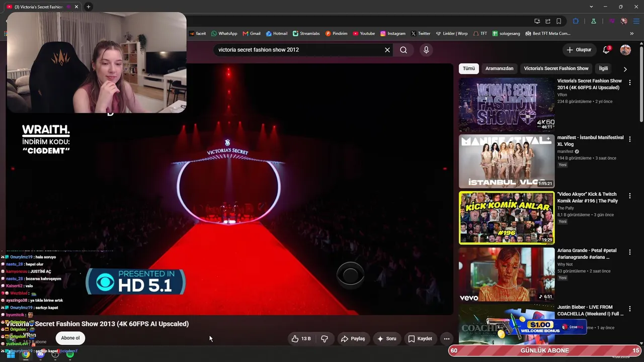Clear the YouTube search query
This screenshot has width=644, height=362.
click(x=387, y=50)
